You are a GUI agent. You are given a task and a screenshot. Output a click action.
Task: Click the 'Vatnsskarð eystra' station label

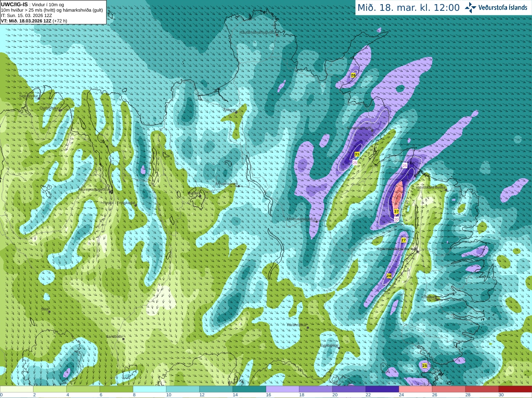[x=431, y=187]
